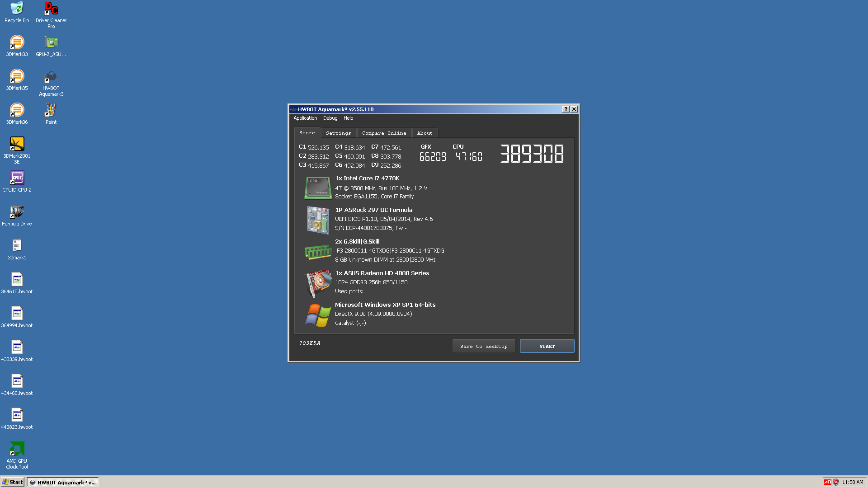The height and width of the screenshot is (488, 868).
Task: Open the Recycle Bin desktop icon
Action: click(x=17, y=12)
